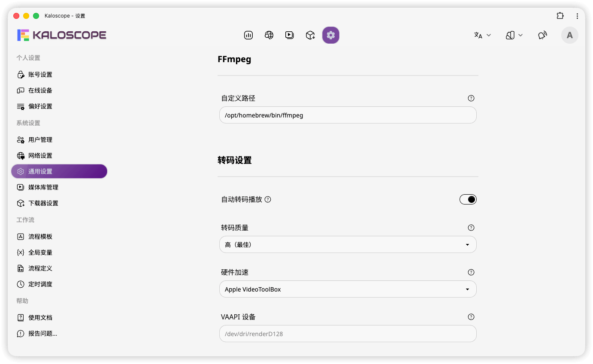
Task: Click the browser extensions puzzle icon
Action: point(560,16)
